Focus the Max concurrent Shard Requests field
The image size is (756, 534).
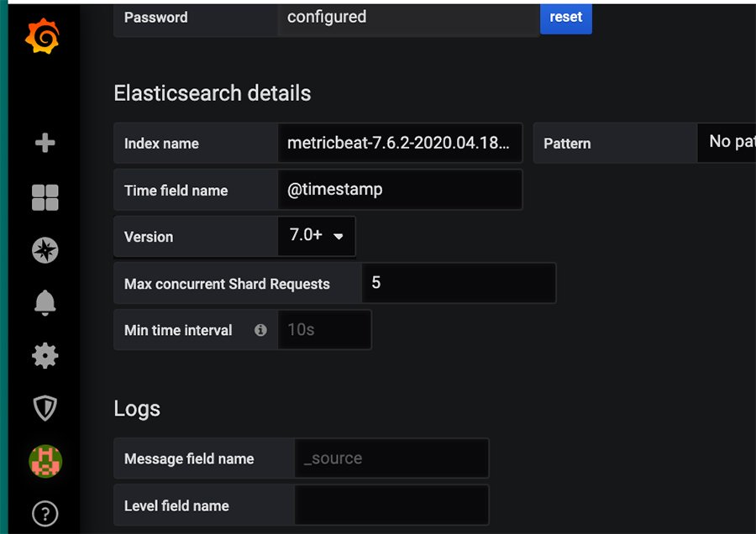click(x=459, y=283)
